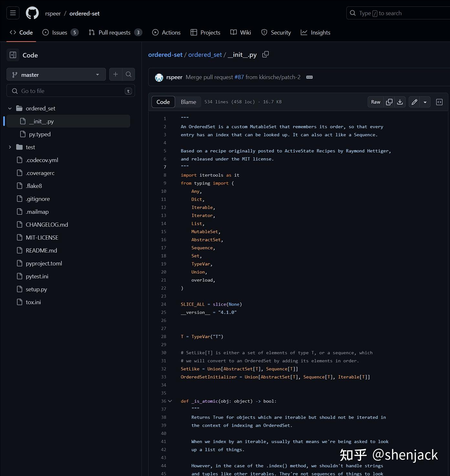Screen dimensions: 450x476
Task: Open the symbols panel
Action: (x=439, y=102)
